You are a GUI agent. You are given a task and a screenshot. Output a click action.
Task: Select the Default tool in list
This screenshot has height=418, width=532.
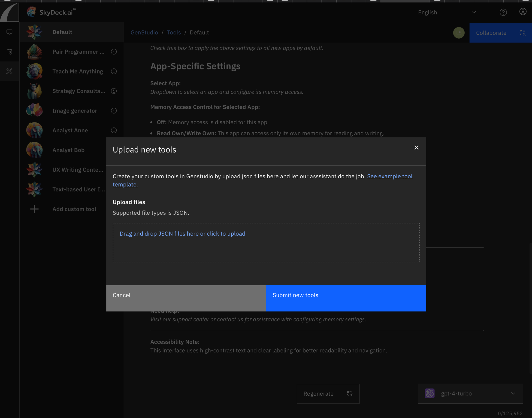click(72, 32)
